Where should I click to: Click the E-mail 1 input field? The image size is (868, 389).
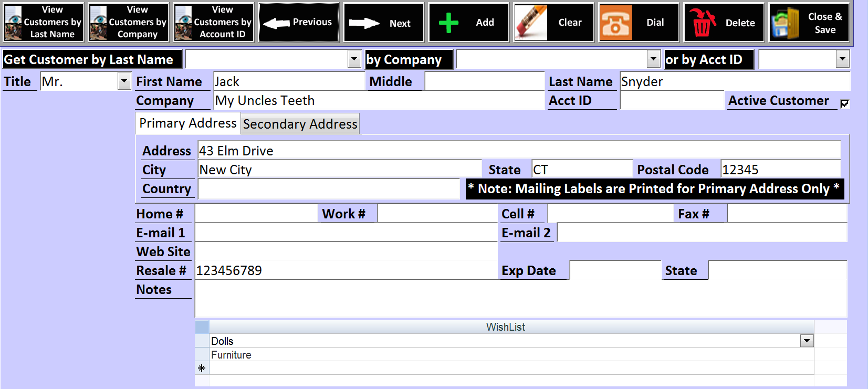tap(346, 233)
